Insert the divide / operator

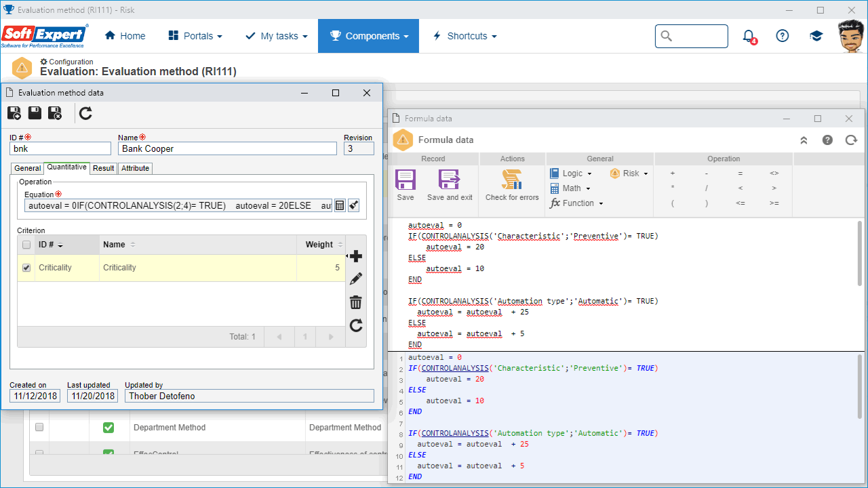707,188
